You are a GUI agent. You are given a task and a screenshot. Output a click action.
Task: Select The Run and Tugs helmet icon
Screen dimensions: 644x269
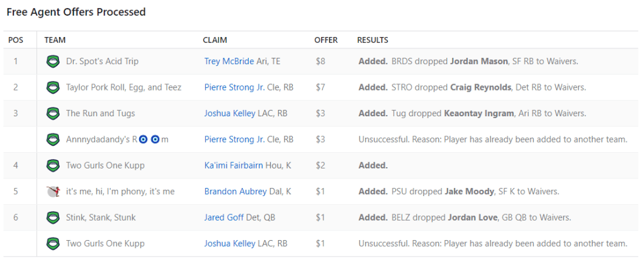coord(53,114)
